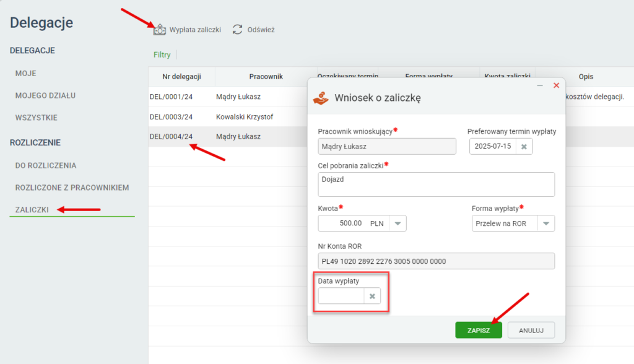Click Mądry Łukasz in DEL/0004/24 row
This screenshot has width=634, height=364.
238,137
